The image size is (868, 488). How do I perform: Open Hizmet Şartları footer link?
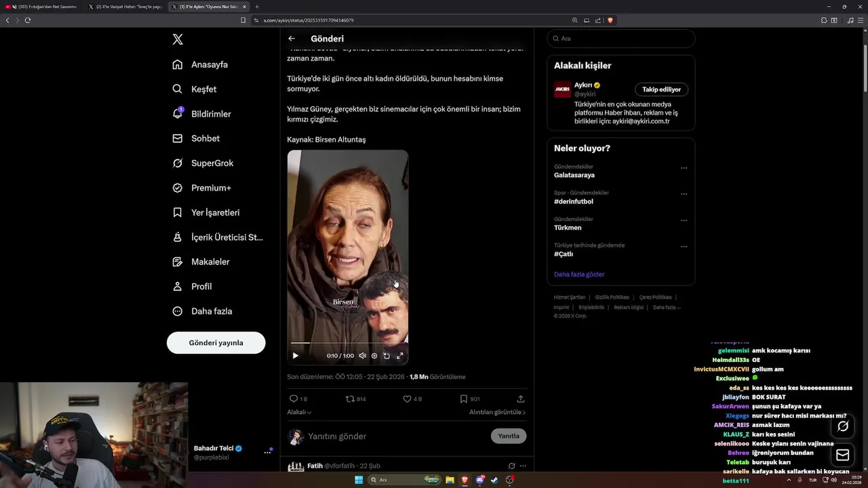[x=569, y=297]
